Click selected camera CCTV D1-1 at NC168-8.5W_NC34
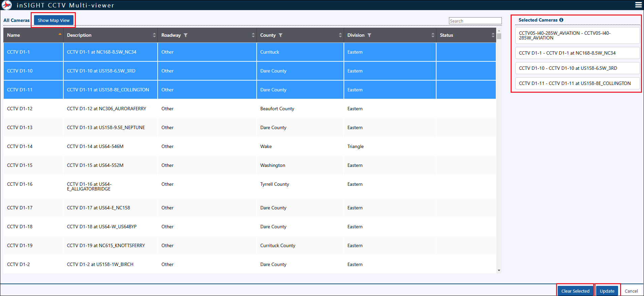 point(577,53)
